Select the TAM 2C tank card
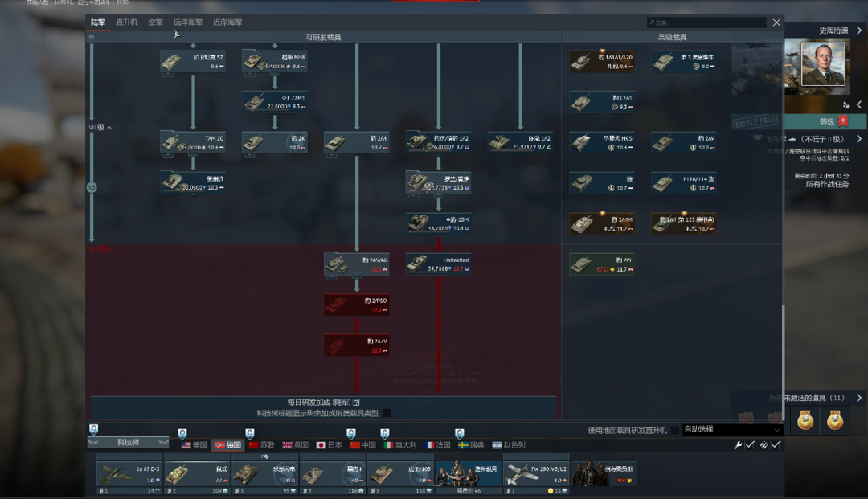Screen dimensions: 868x499 [193, 142]
